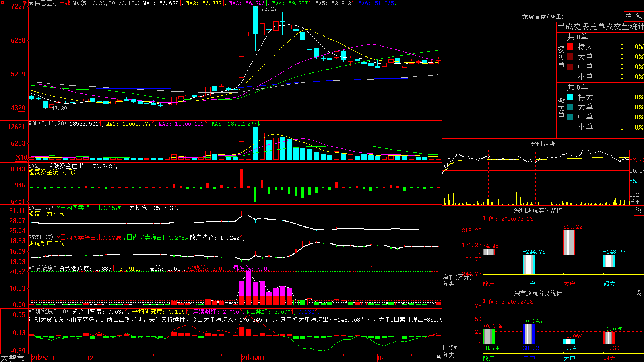
Task: Open 设 settings for 深市超赢分类统计
Action: tap(639, 293)
